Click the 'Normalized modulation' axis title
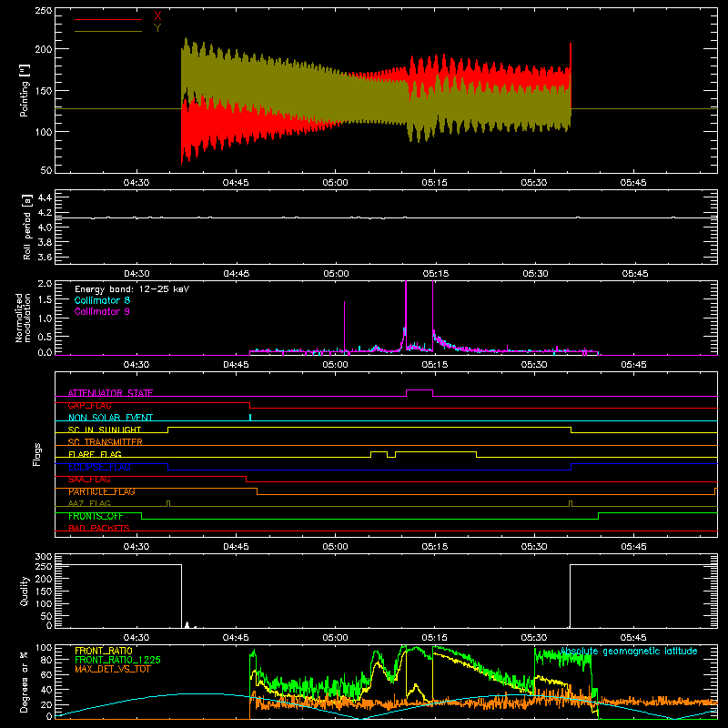Screen dimensions: 728x728 [23, 318]
